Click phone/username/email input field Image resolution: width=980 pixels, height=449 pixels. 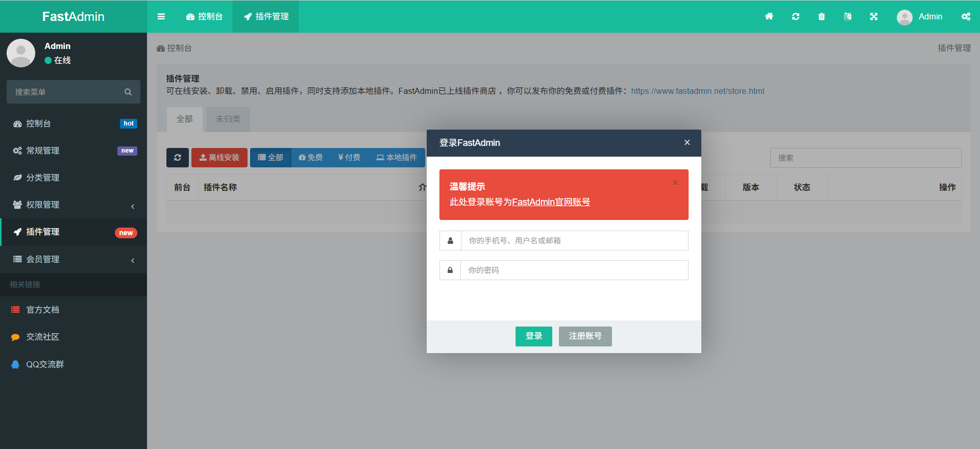575,240
